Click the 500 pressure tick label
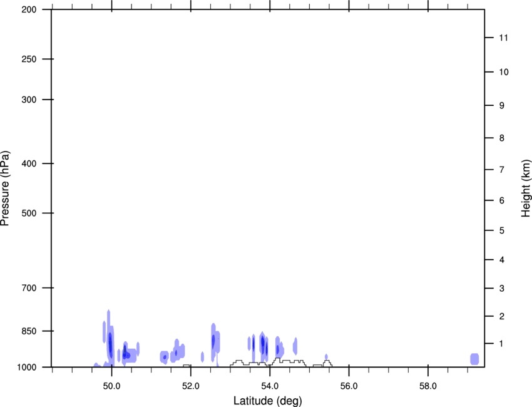 point(29,213)
